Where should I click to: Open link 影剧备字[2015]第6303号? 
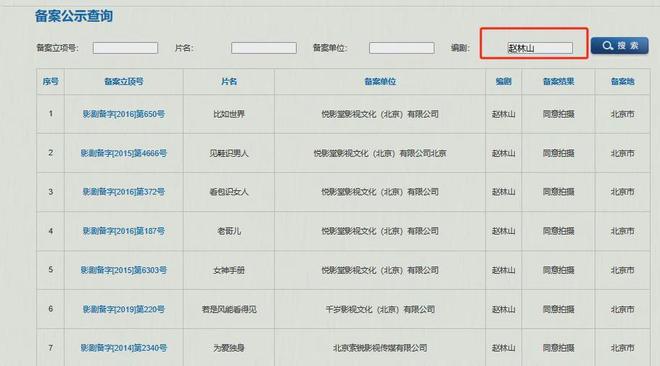tap(123, 270)
